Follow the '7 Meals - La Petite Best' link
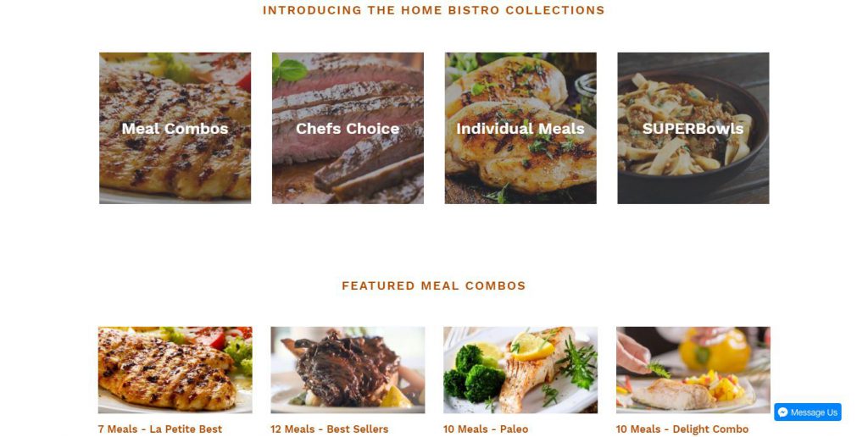Image resolution: width=868 pixels, height=437 pixels. point(160,429)
